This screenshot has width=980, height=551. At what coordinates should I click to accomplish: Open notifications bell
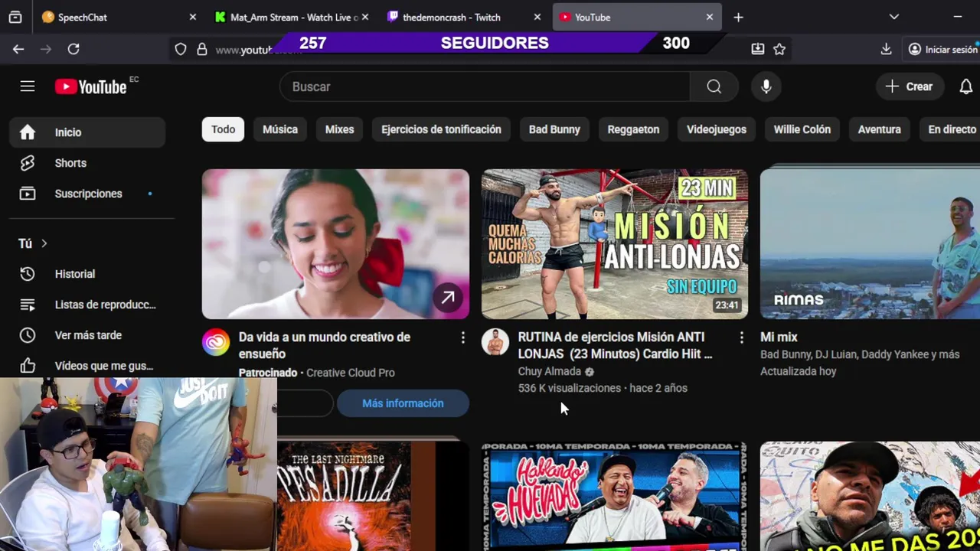[x=966, y=86]
